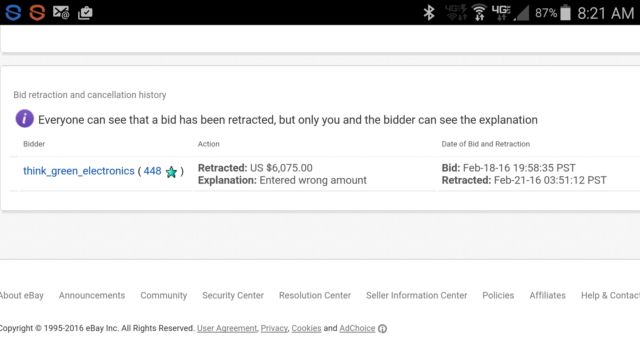
Task: Go to the Community footer link
Action: coord(164,295)
